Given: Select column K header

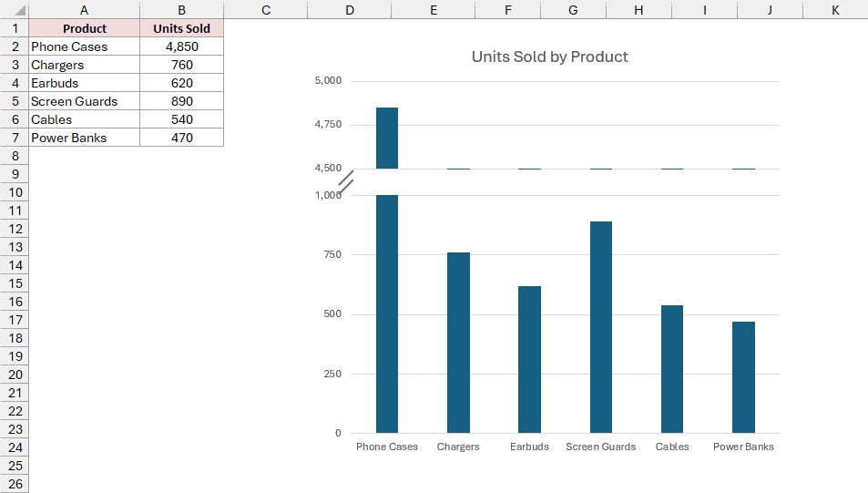Looking at the screenshot, I should 835,9.
